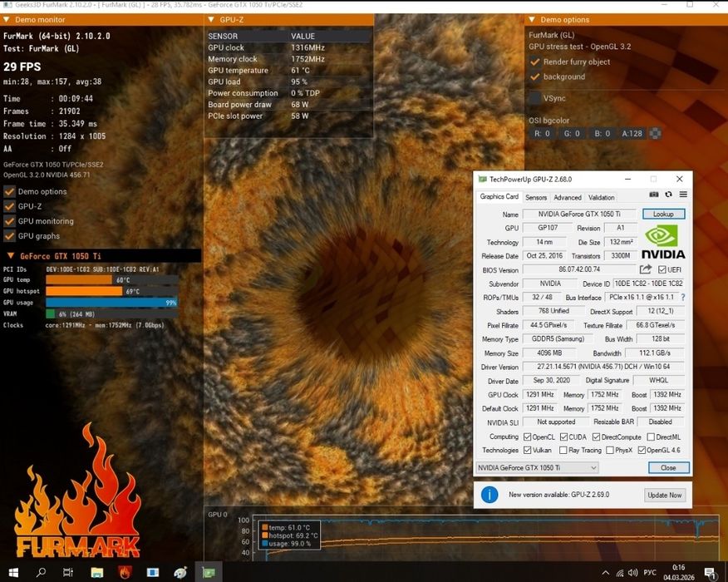
Task: Click the Update Now button
Action: click(x=665, y=496)
